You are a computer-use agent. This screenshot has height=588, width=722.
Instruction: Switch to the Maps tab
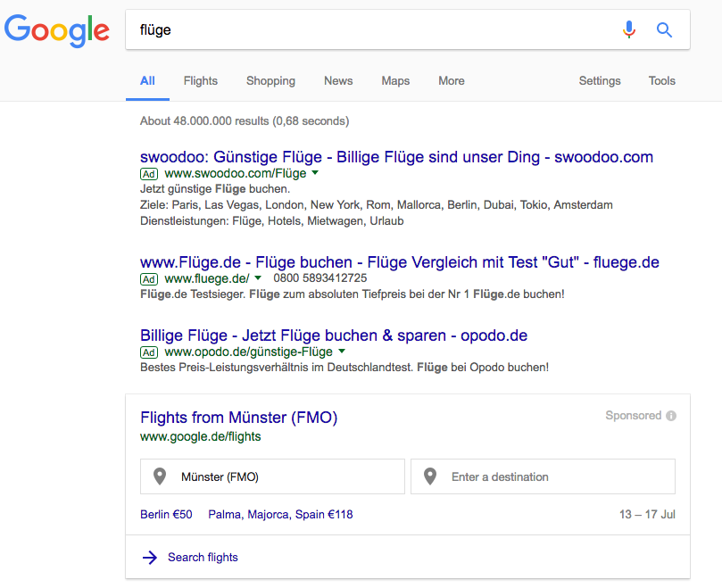[395, 80]
